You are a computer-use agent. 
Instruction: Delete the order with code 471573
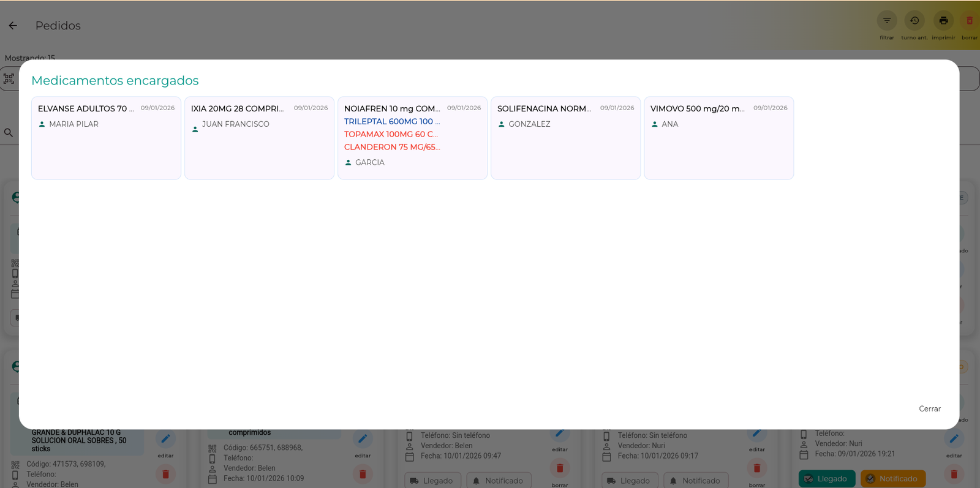(165, 474)
